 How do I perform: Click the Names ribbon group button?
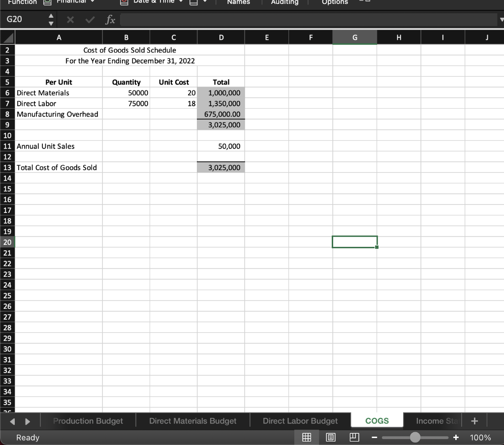click(x=239, y=2)
